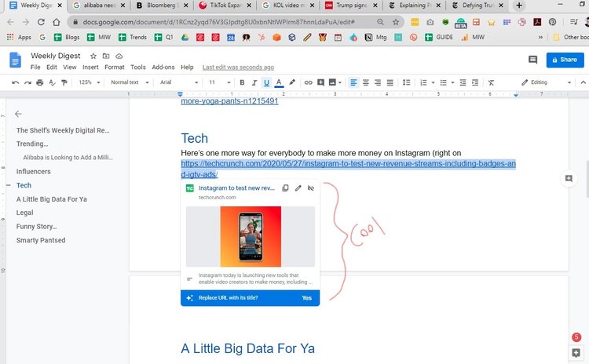Open the Insert menu

90,67
